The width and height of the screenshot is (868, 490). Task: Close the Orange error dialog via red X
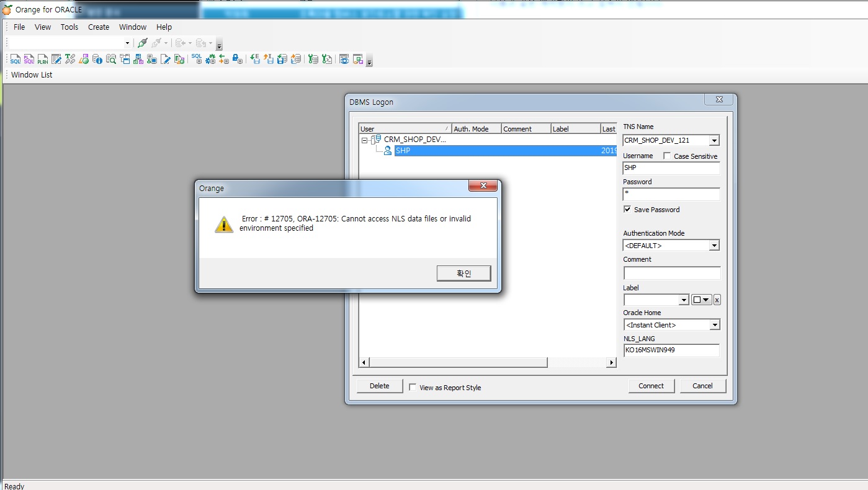pyautogui.click(x=482, y=186)
